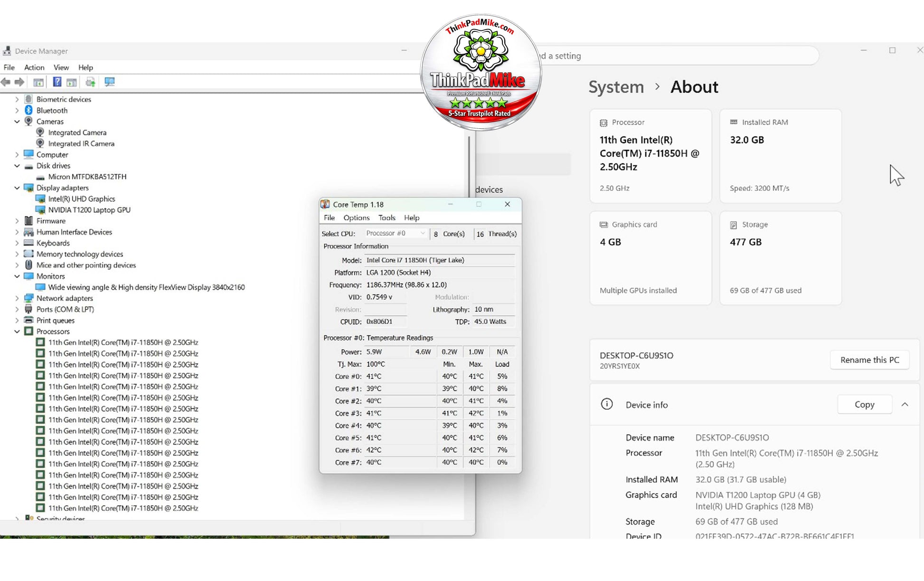Viewport: 924px width, 581px height.
Task: Click the Model field Intel Core i7 11850H
Action: (440, 260)
